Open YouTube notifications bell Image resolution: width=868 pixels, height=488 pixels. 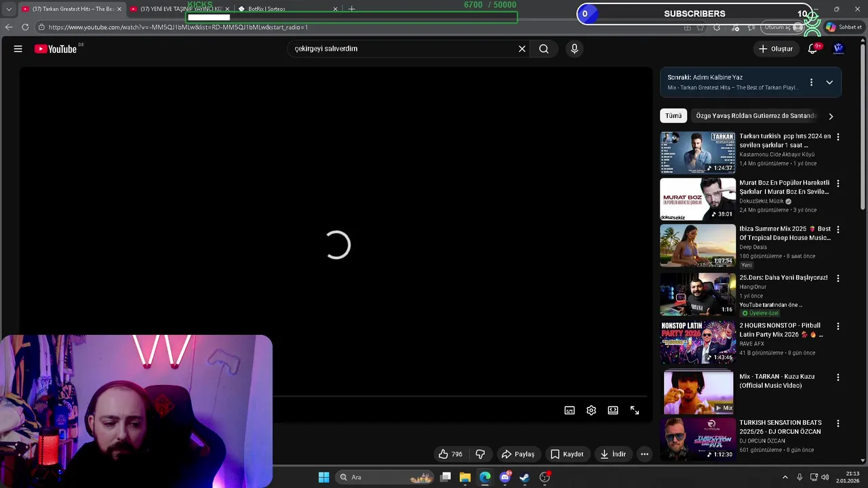coord(812,49)
